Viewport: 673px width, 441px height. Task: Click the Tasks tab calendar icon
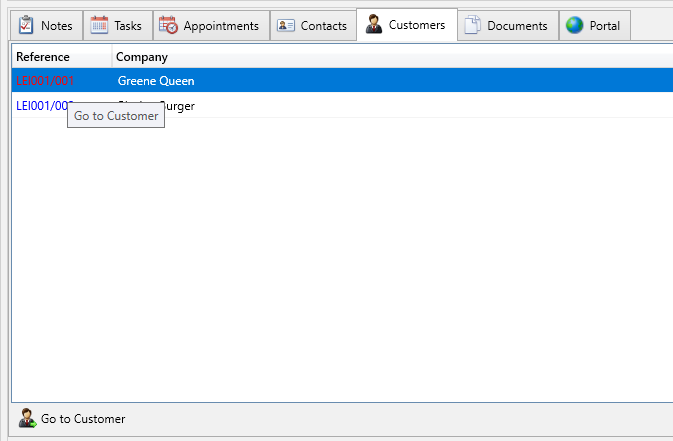click(99, 26)
